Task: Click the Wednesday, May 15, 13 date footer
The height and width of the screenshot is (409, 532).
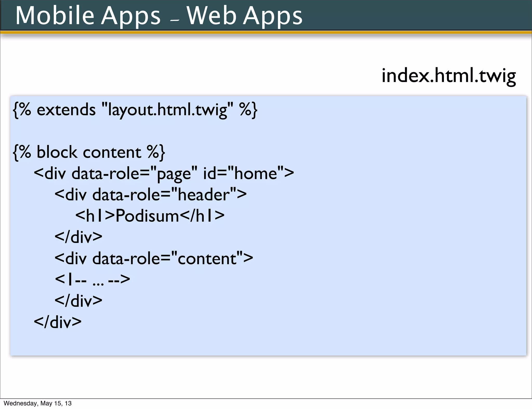Action: pyautogui.click(x=38, y=403)
